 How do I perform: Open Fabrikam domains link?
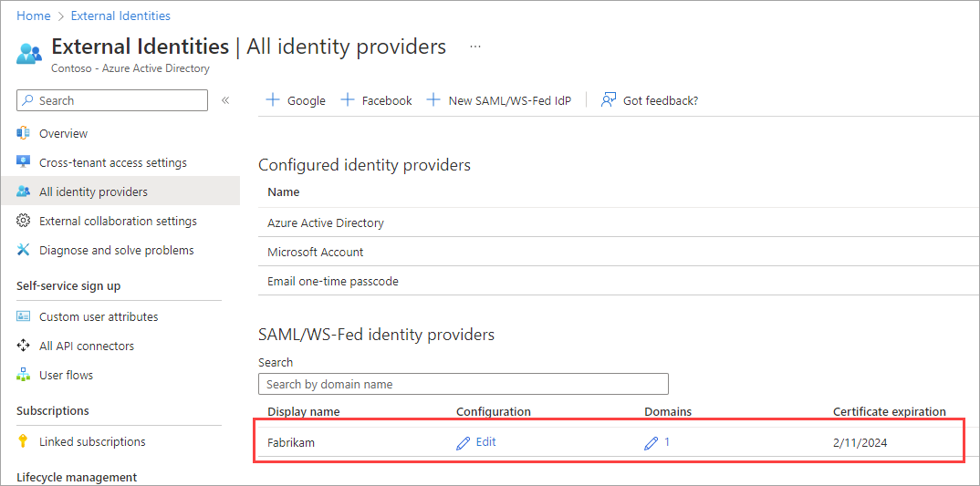[657, 442]
